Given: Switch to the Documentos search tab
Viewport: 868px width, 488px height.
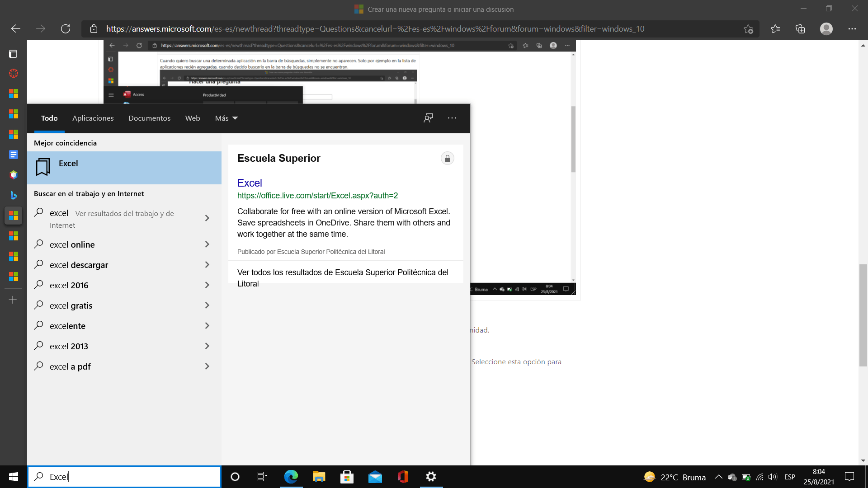Looking at the screenshot, I should (149, 118).
